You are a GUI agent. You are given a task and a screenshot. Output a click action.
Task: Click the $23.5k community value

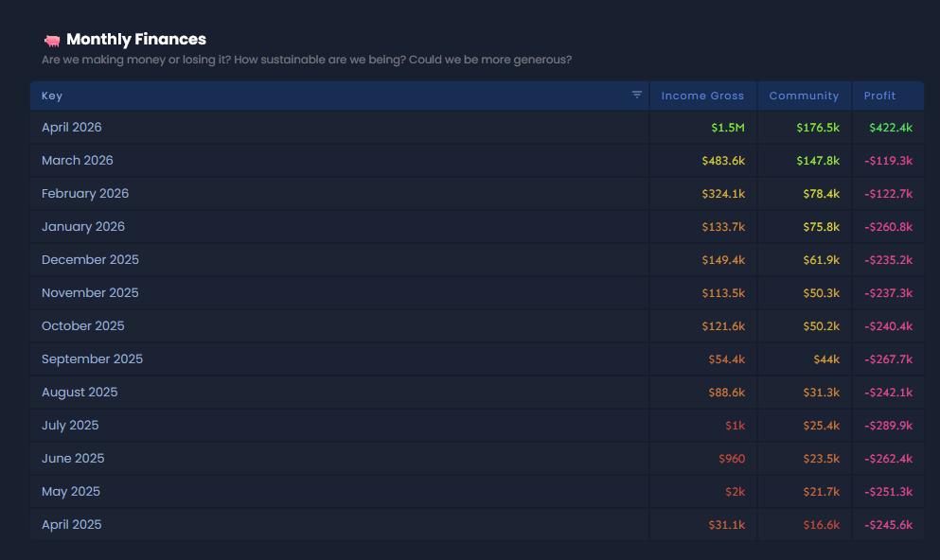[822, 459]
